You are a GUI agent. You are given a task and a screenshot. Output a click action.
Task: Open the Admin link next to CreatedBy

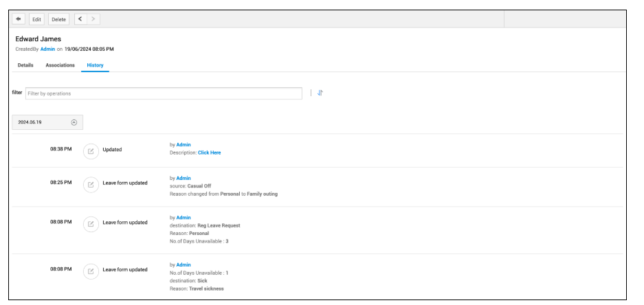pyautogui.click(x=47, y=49)
